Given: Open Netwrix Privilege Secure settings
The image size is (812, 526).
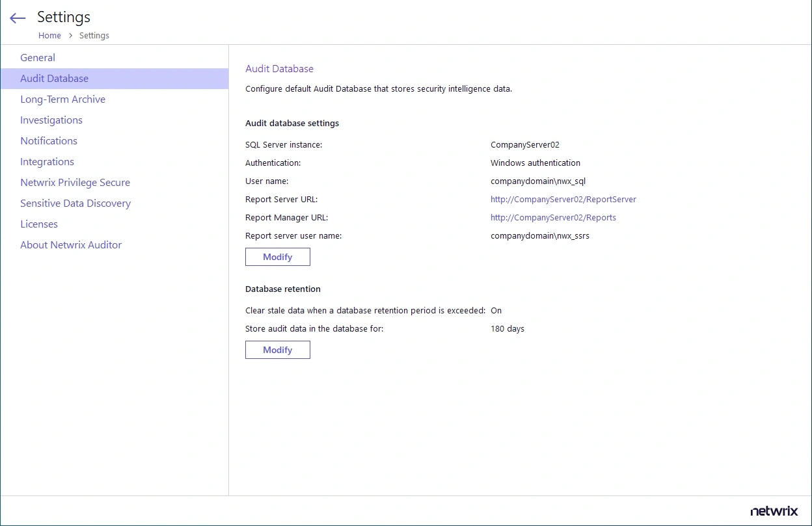Looking at the screenshot, I should point(75,182).
